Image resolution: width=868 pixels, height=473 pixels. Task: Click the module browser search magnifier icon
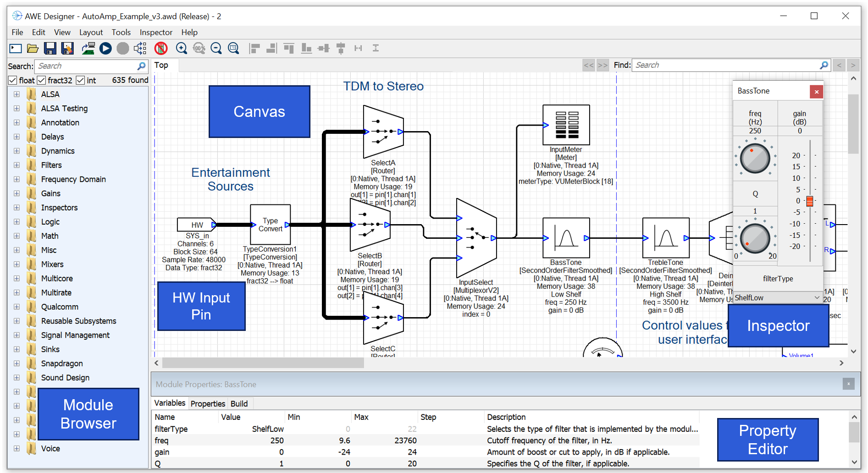[142, 66]
